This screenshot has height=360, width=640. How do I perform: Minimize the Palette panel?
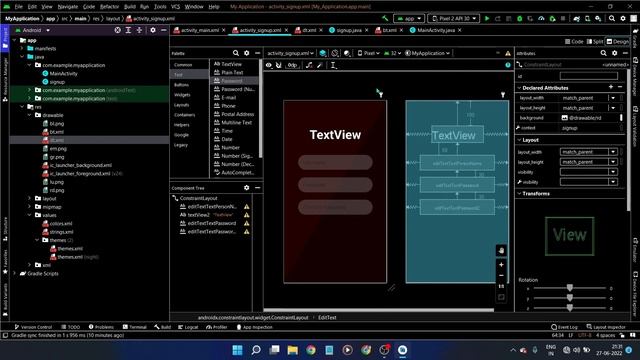[258, 53]
